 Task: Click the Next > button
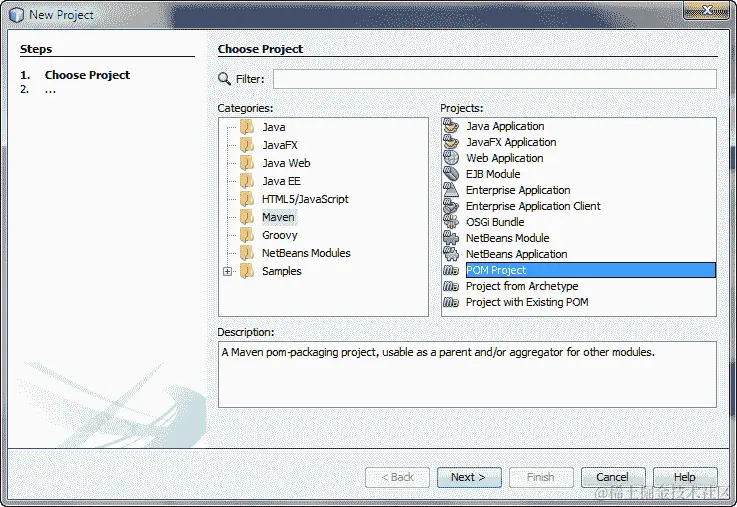[x=469, y=477]
